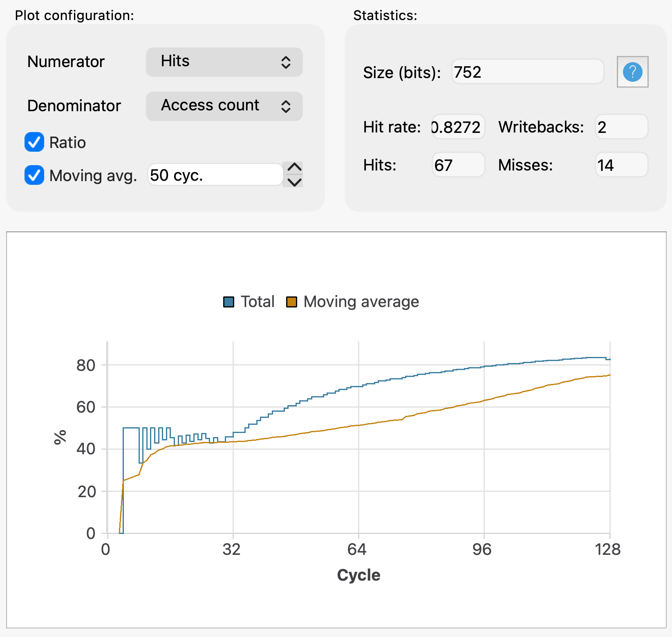Click the Hit rate value field

(458, 127)
